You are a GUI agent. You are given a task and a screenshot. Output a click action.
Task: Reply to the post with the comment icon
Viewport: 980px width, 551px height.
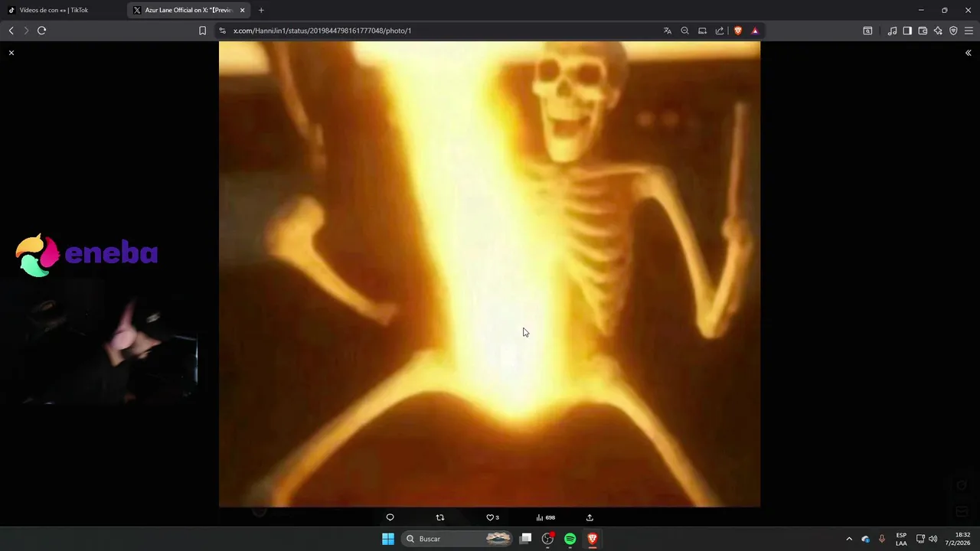(390, 517)
